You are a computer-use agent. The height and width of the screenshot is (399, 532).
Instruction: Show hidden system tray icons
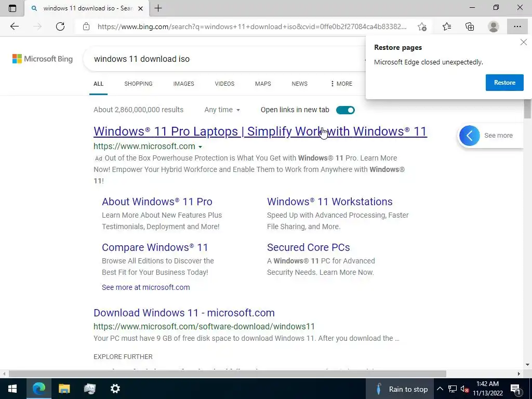[440, 389]
